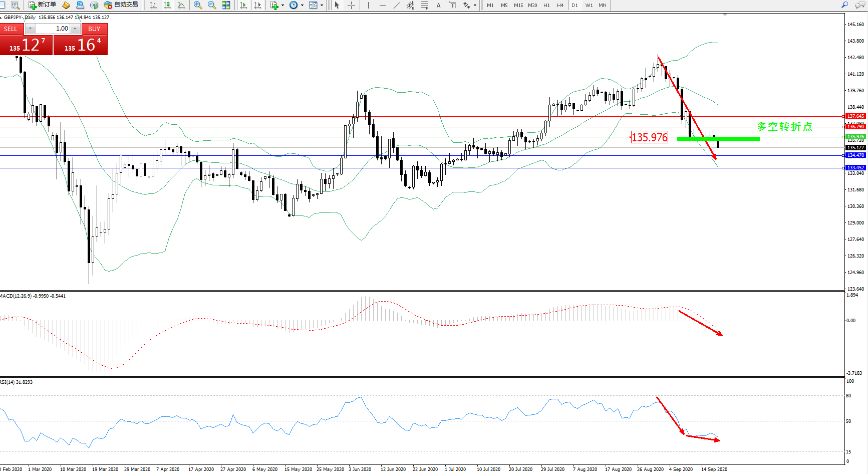Switch chart to candlestick display

pos(167,5)
